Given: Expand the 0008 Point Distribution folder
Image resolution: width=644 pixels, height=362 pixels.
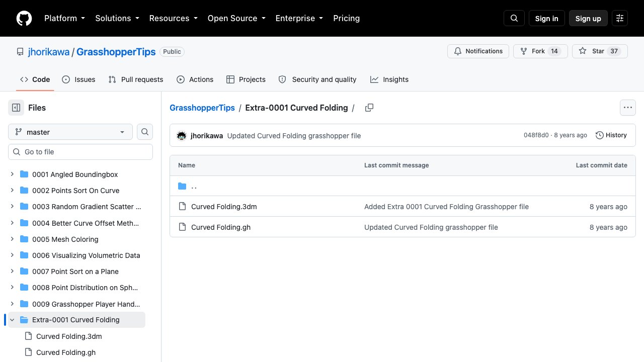Looking at the screenshot, I should [x=12, y=288].
